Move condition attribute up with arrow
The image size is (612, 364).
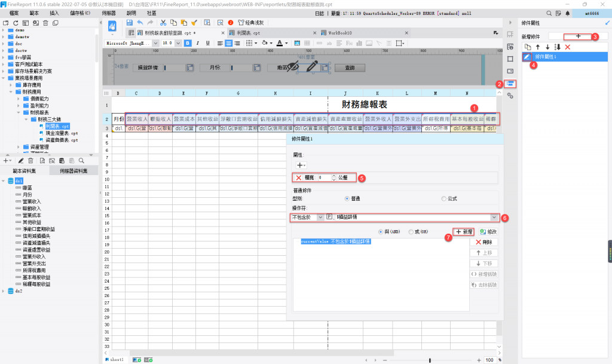pyautogui.click(x=538, y=47)
